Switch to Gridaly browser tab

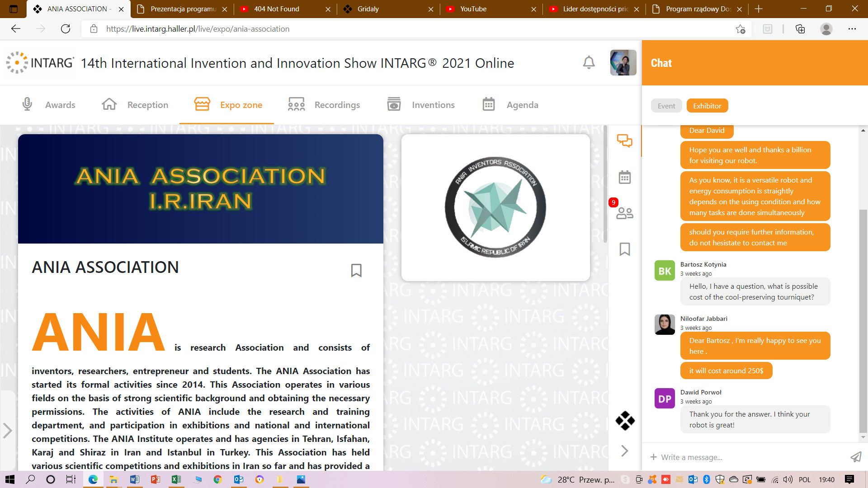[x=388, y=9]
